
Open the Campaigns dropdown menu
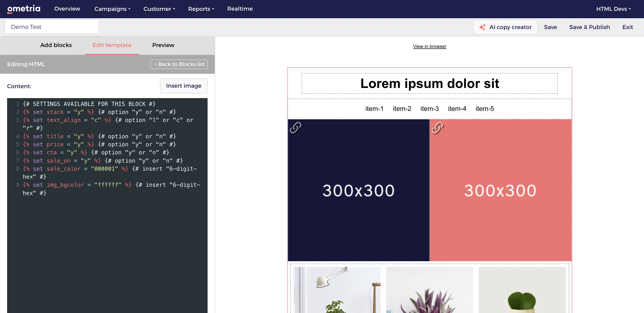point(112,9)
